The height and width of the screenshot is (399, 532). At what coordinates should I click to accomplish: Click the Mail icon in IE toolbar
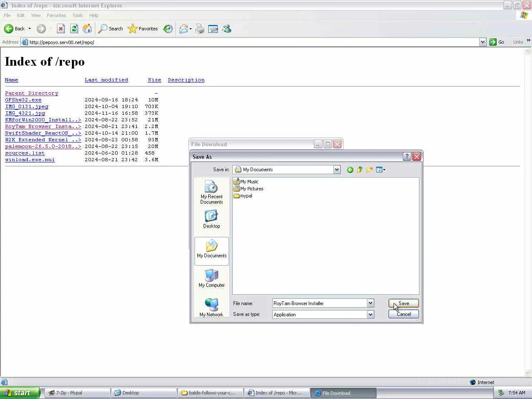click(x=183, y=29)
